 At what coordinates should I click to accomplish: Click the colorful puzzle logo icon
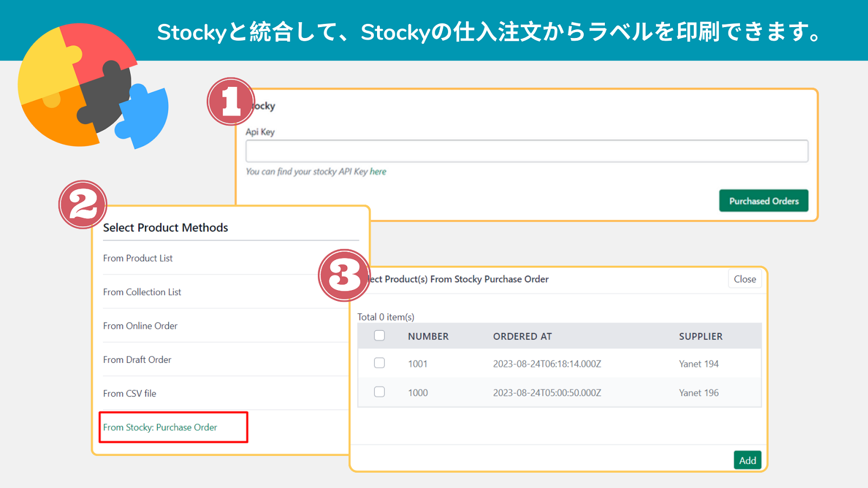(93, 86)
